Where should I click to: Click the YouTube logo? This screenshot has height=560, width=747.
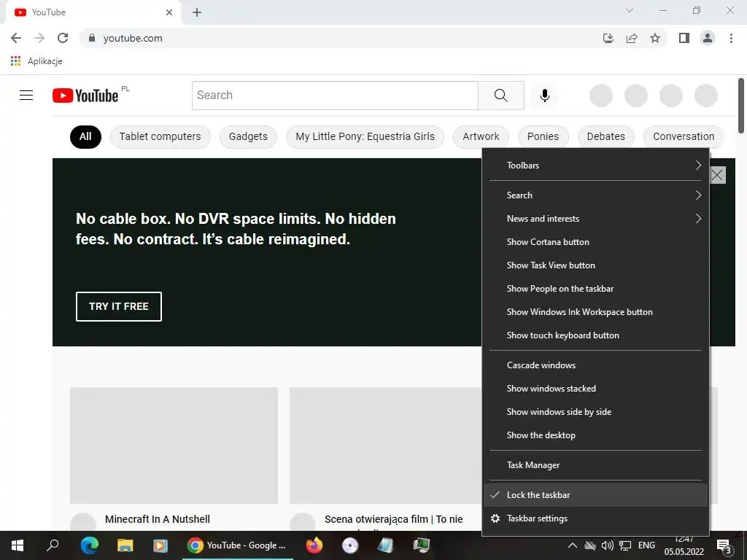point(86,96)
